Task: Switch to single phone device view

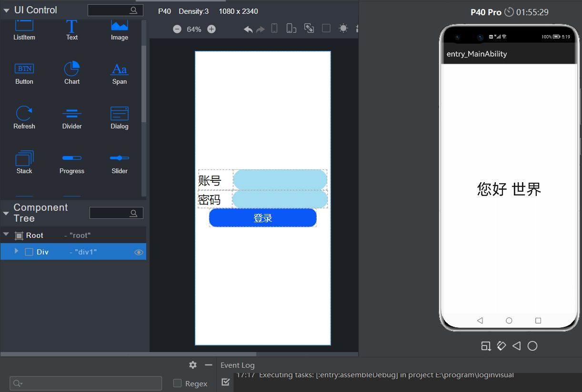Action: 274,29
